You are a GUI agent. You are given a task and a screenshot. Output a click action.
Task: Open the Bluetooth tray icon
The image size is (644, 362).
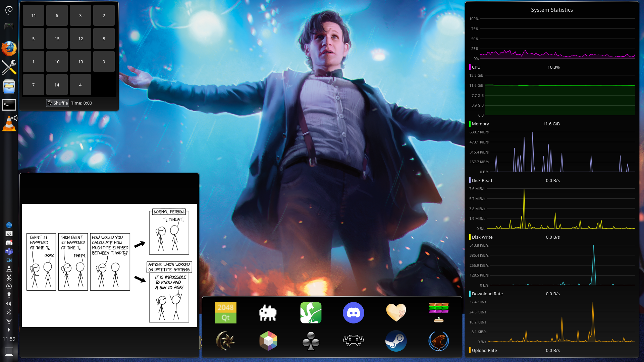[9, 312]
